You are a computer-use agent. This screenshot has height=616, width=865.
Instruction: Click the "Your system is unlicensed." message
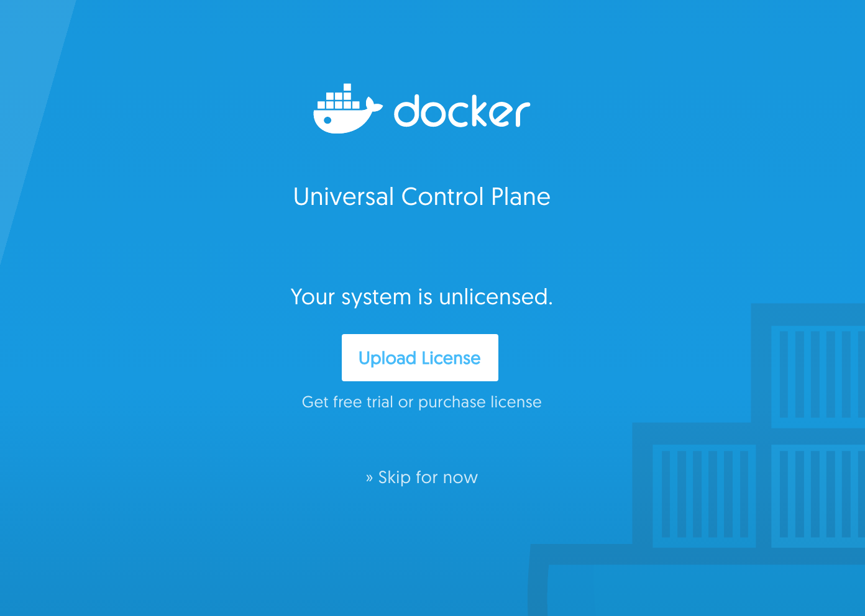click(422, 297)
